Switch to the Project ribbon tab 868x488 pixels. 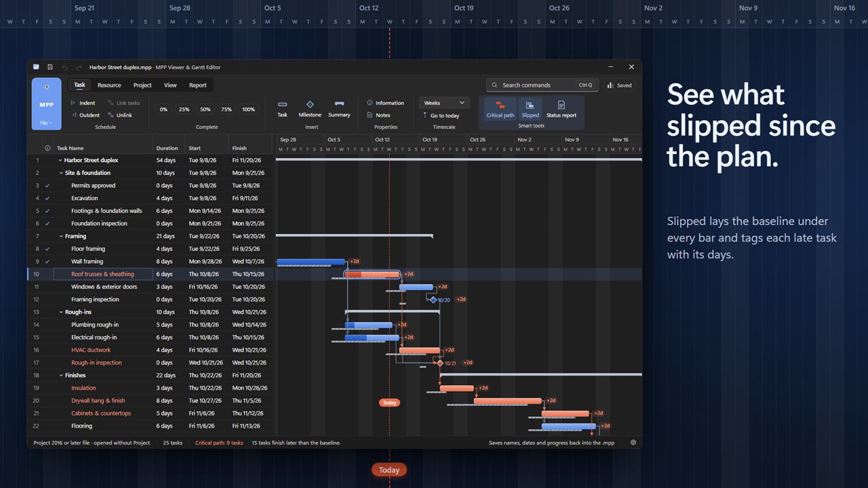pos(142,85)
